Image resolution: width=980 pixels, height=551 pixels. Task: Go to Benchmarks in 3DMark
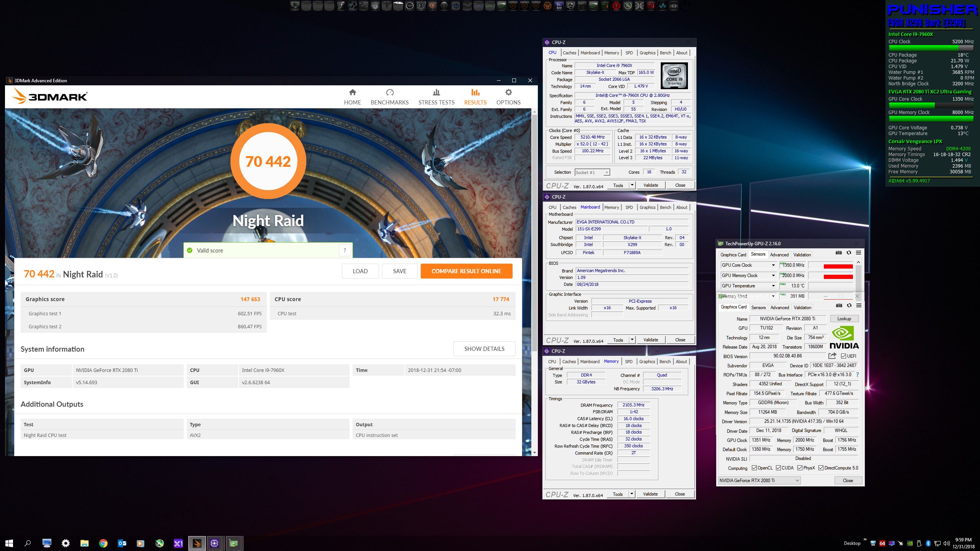pos(389,97)
